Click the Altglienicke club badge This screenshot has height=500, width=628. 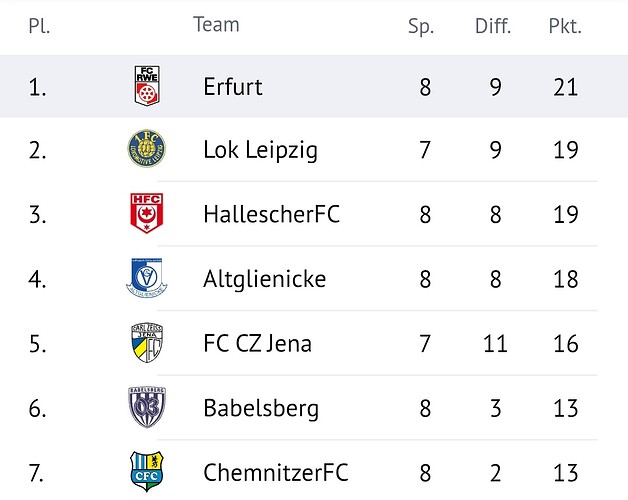point(147,278)
